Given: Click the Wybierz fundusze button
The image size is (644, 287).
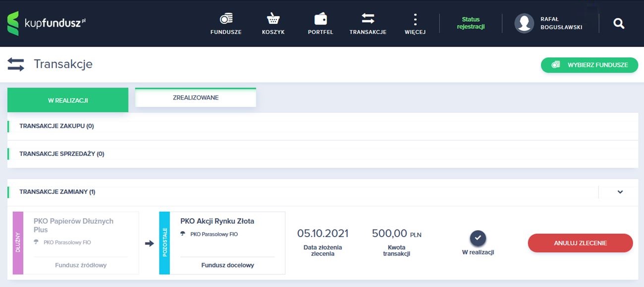Looking at the screenshot, I should coord(590,65).
